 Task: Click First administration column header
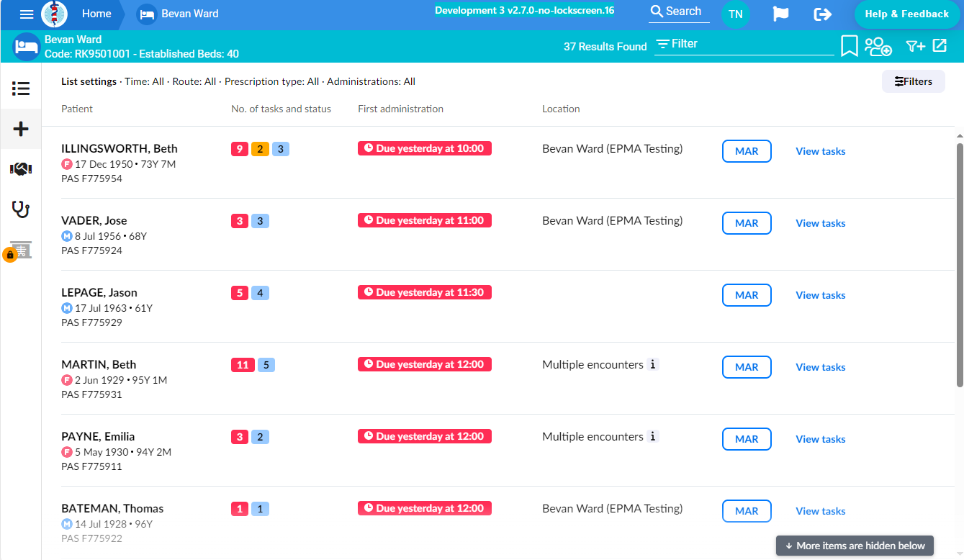400,109
